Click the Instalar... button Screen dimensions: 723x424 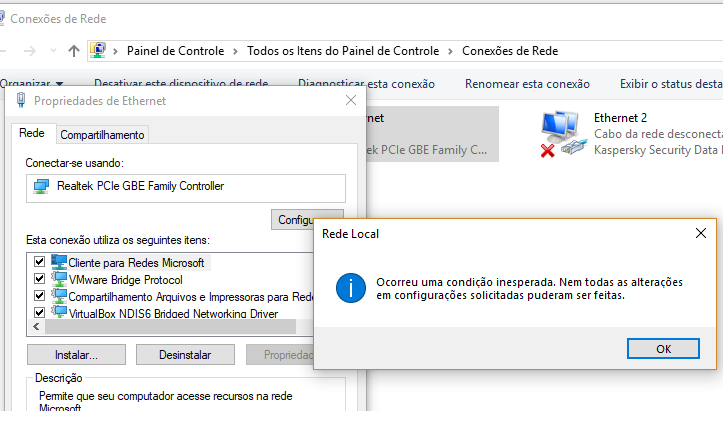[76, 354]
